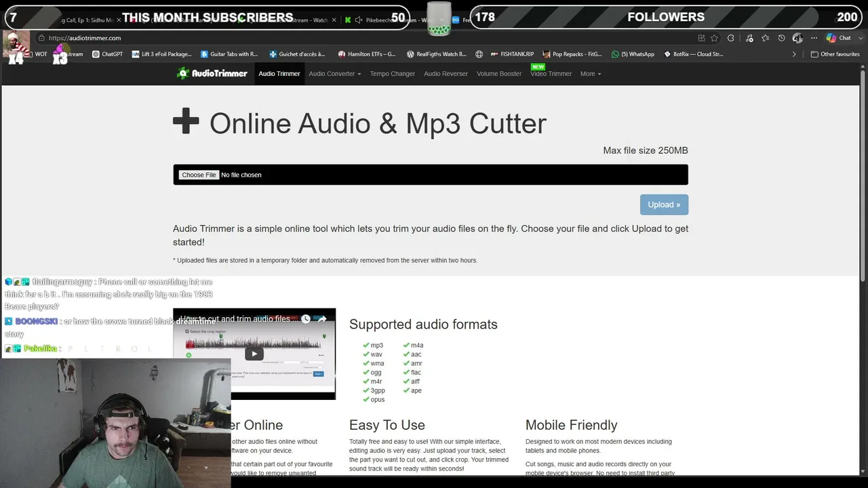Click the 'Supported audio formats' heading
The width and height of the screenshot is (868, 488).
pos(423,324)
